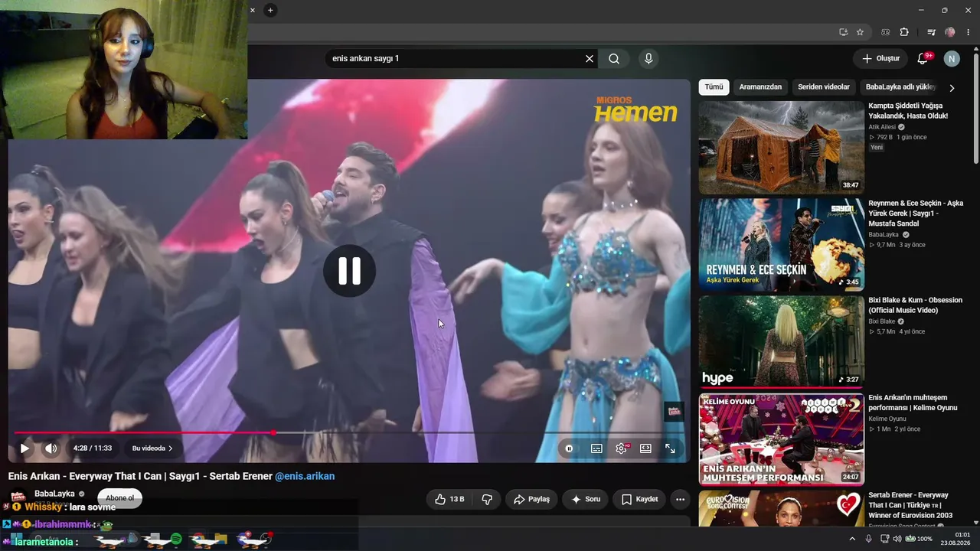The width and height of the screenshot is (980, 551).
Task: Click the taskbar network/display icon
Action: (884, 539)
